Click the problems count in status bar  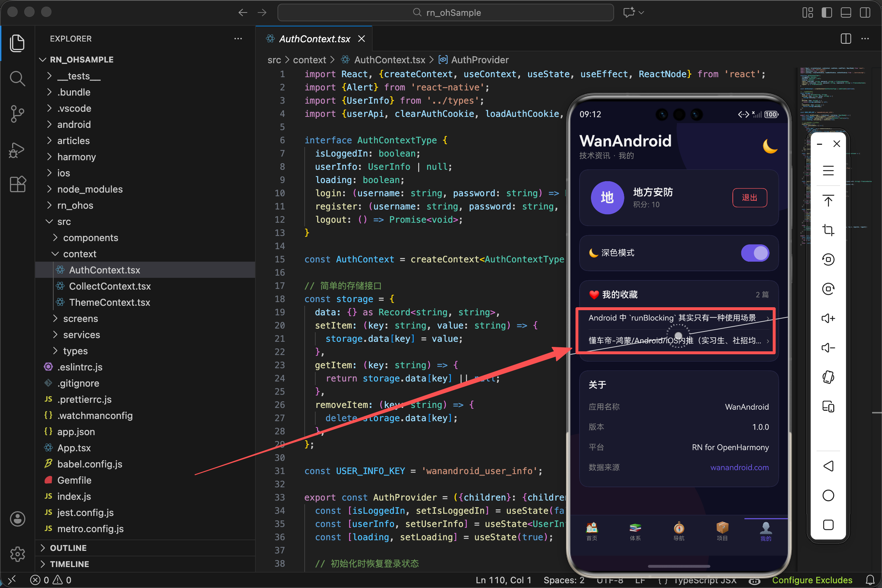click(51, 580)
